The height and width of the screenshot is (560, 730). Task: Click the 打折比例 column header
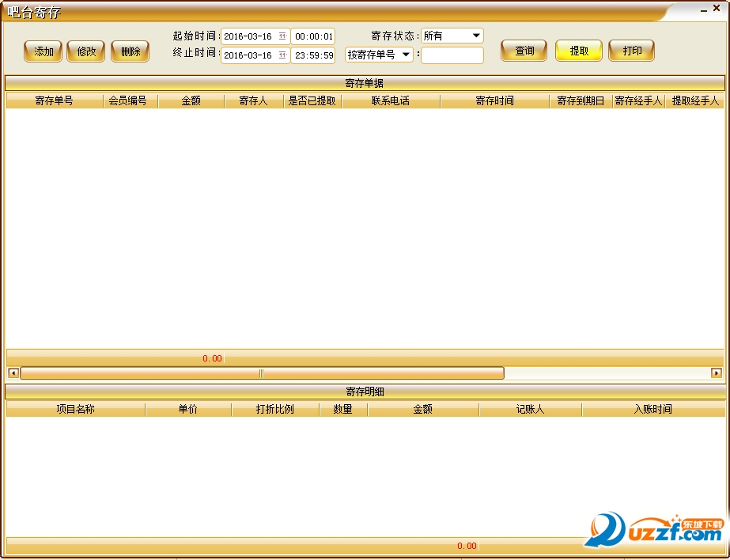[x=274, y=409]
